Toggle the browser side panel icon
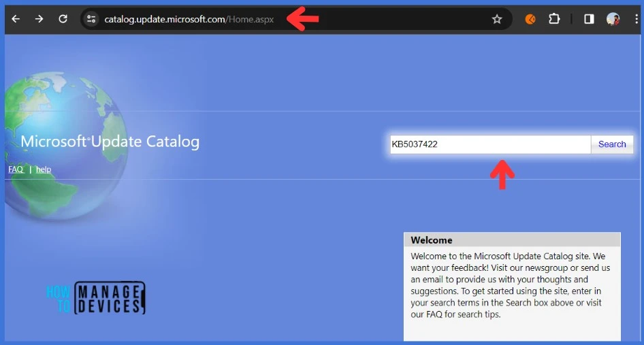Viewport: 644px width, 345px height. pos(589,19)
